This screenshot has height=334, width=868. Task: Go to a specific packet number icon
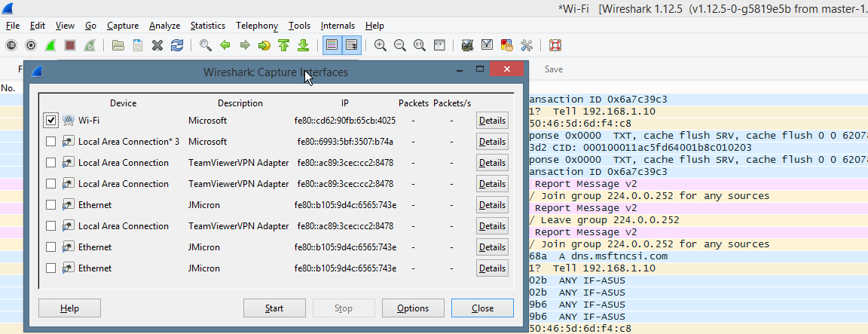tap(264, 45)
